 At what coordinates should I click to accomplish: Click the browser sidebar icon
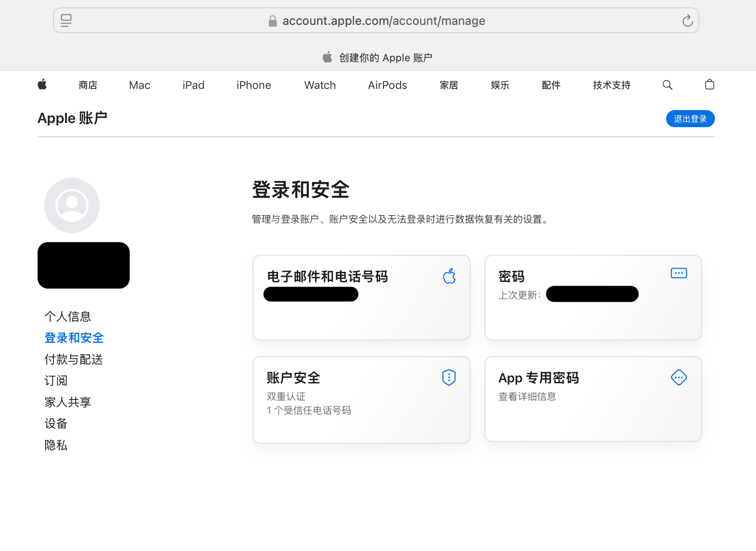pos(66,20)
